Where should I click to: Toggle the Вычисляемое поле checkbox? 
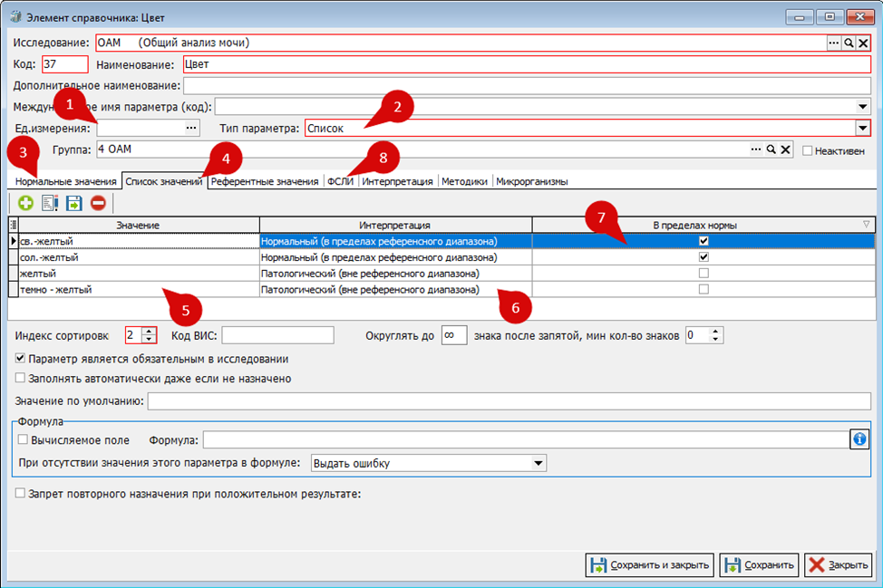point(23,439)
